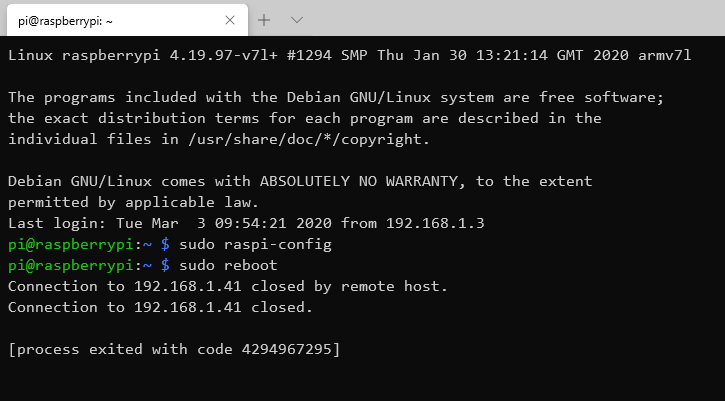Click the 'the exact distribution terms' line
This screenshot has height=401, width=725.
pos(305,118)
